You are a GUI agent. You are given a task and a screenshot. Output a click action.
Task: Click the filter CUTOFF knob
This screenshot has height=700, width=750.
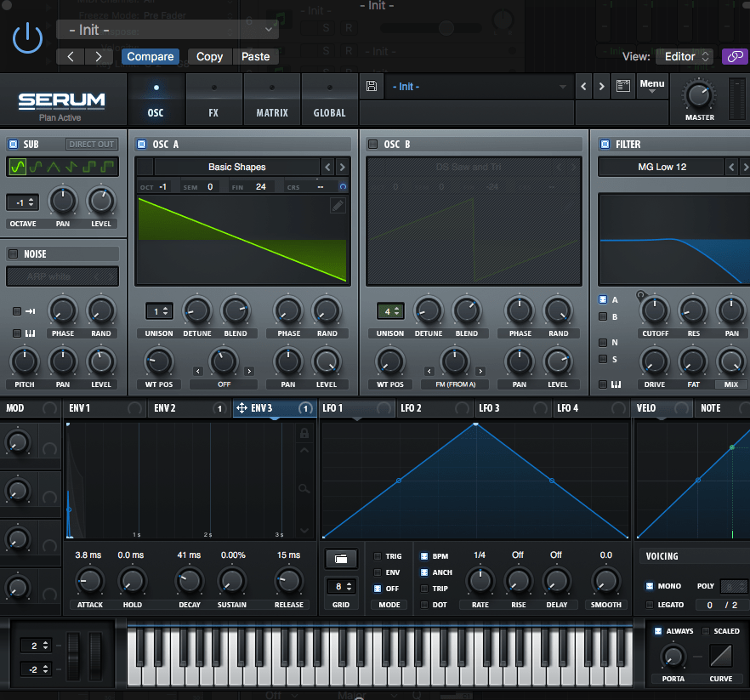pos(655,310)
